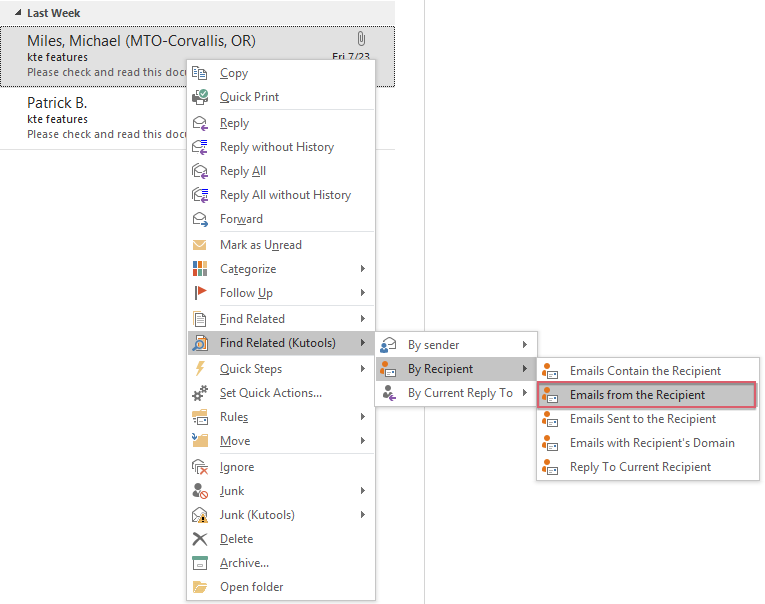Choose Delete from the context menu

tap(281, 539)
